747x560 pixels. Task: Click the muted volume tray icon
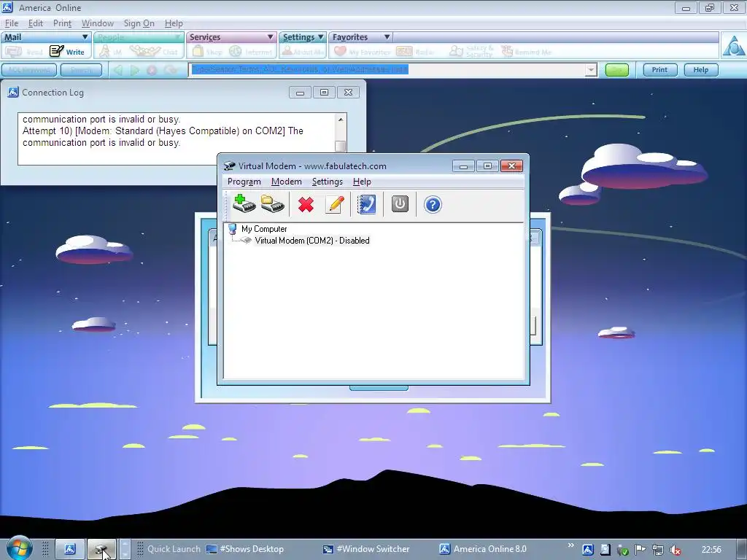click(x=675, y=550)
